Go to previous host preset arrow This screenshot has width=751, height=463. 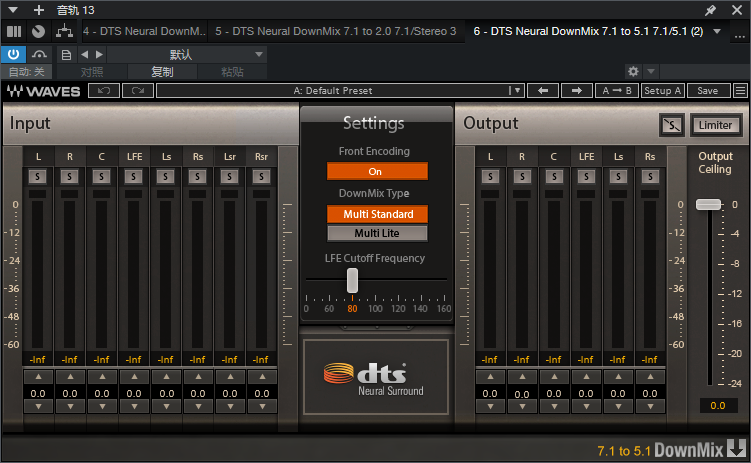(x=85, y=55)
